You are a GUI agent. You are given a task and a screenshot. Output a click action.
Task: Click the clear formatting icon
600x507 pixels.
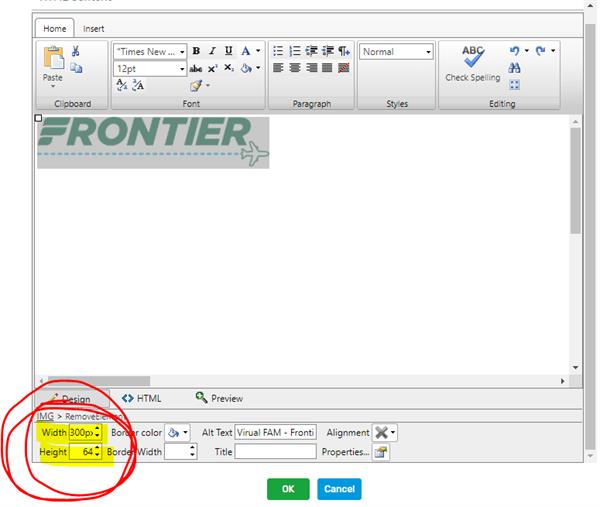[x=196, y=85]
